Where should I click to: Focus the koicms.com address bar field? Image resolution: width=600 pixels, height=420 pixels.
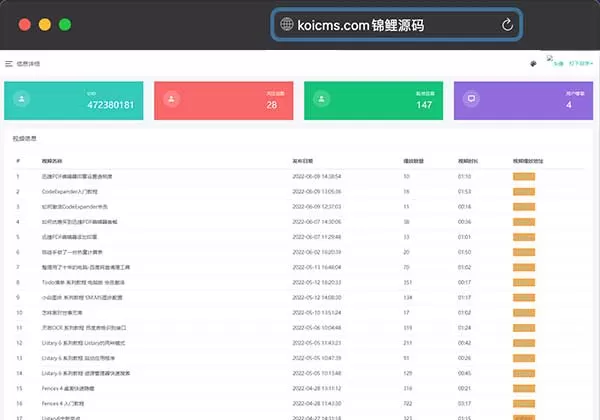tap(397, 25)
